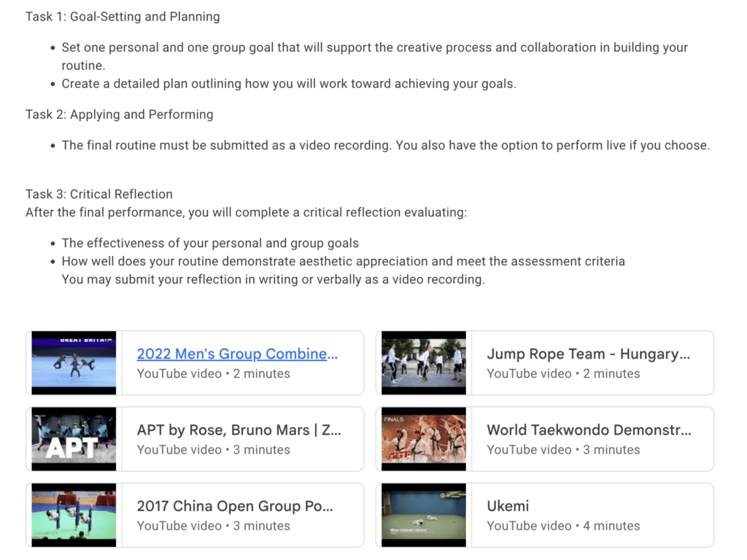This screenshot has height=560, width=747.
Task: Open the 2022 Men's Group Combine… video link
Action: [237, 354]
